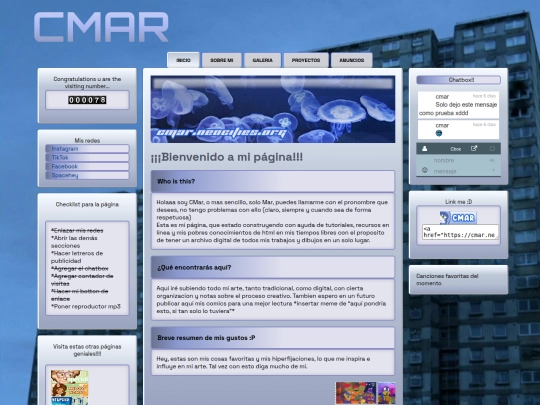
Task: Click 'Checklist para la página' title
Action: 87,205
